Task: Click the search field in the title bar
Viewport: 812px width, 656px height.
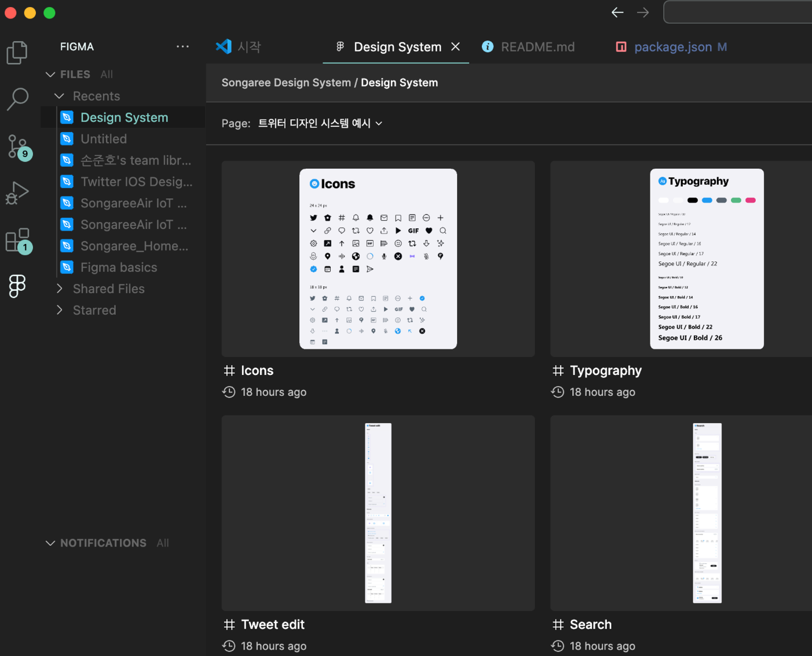Action: click(x=741, y=12)
